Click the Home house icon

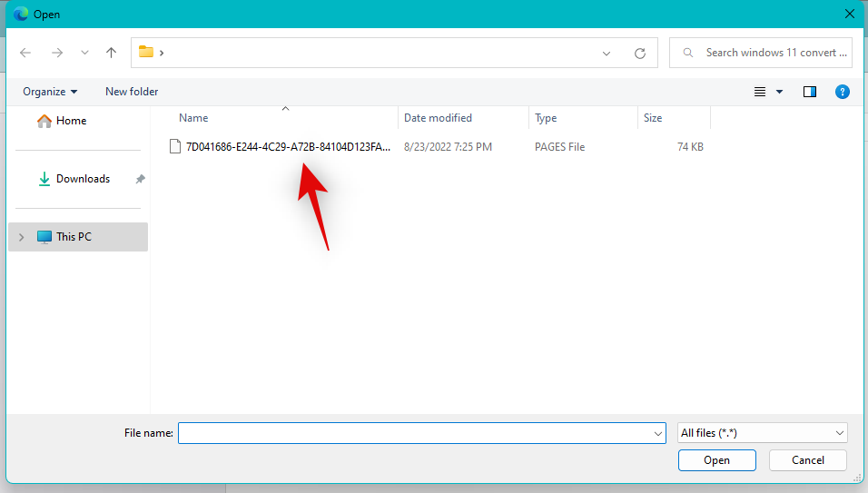(44, 121)
